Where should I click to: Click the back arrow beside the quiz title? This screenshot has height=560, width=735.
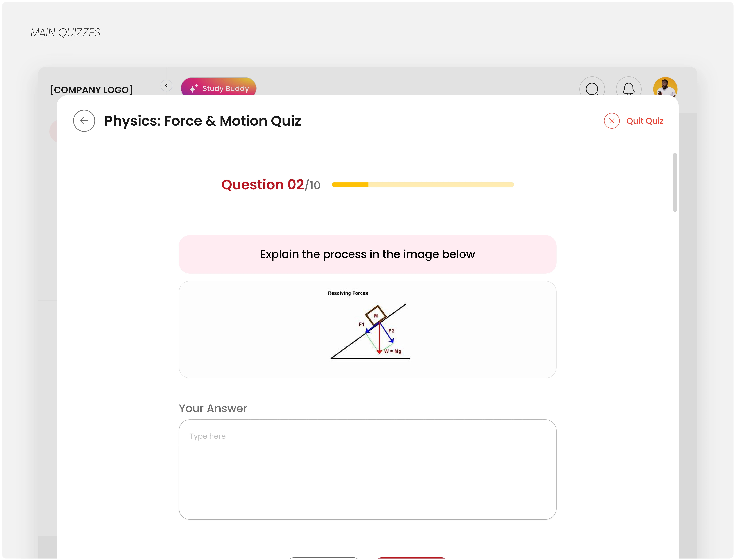[84, 121]
